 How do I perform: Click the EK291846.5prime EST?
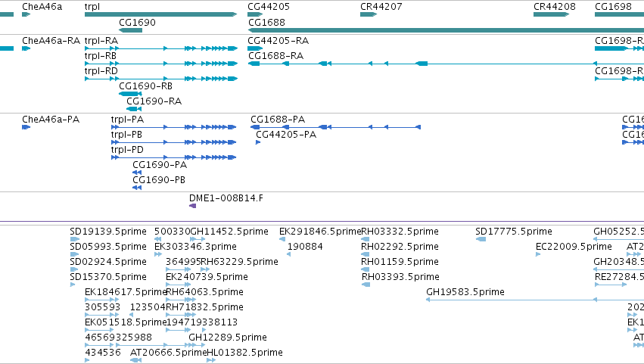[282, 239]
